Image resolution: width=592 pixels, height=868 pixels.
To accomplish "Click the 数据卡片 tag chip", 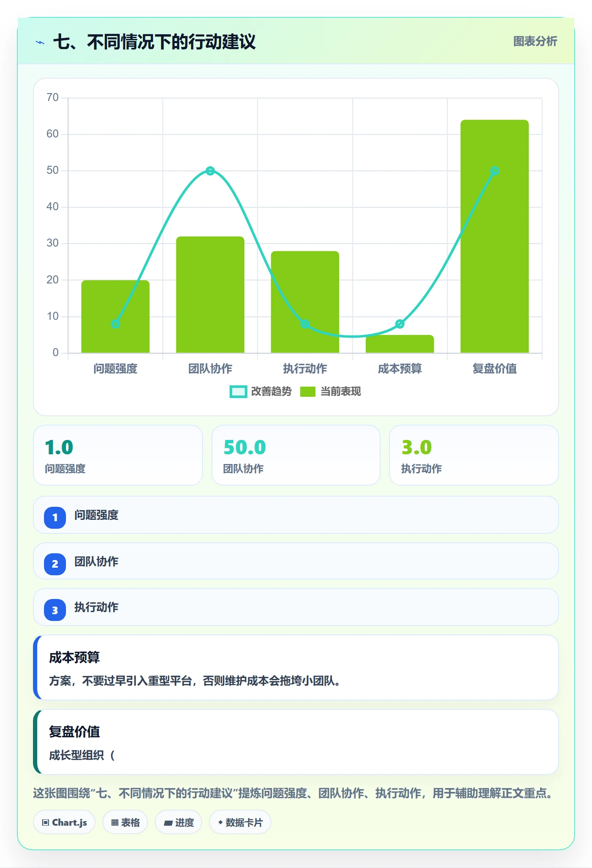I will pos(240,822).
